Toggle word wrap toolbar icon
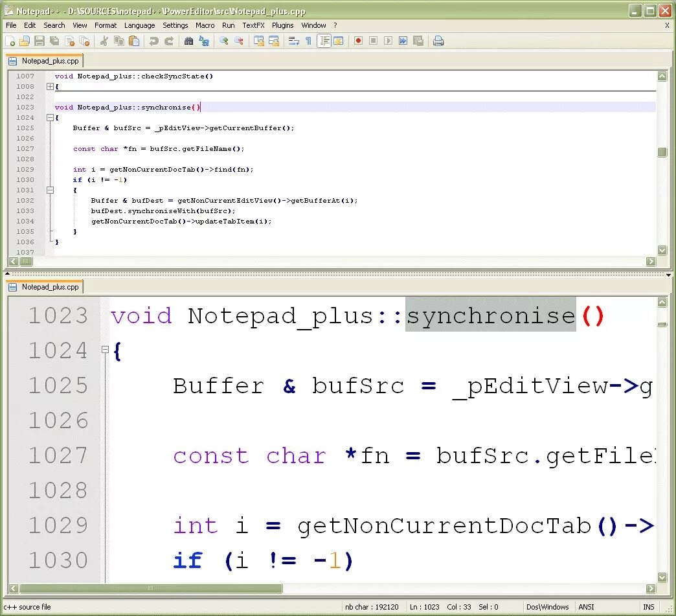This screenshot has width=676, height=616. click(293, 41)
